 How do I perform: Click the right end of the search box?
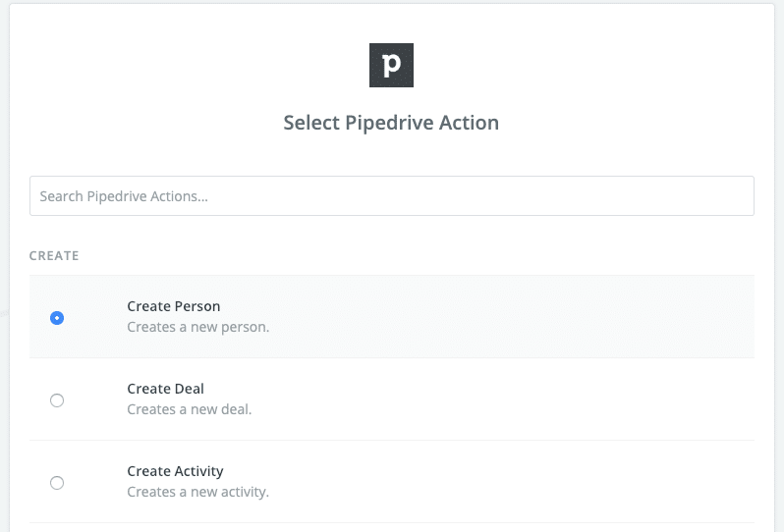click(x=737, y=196)
